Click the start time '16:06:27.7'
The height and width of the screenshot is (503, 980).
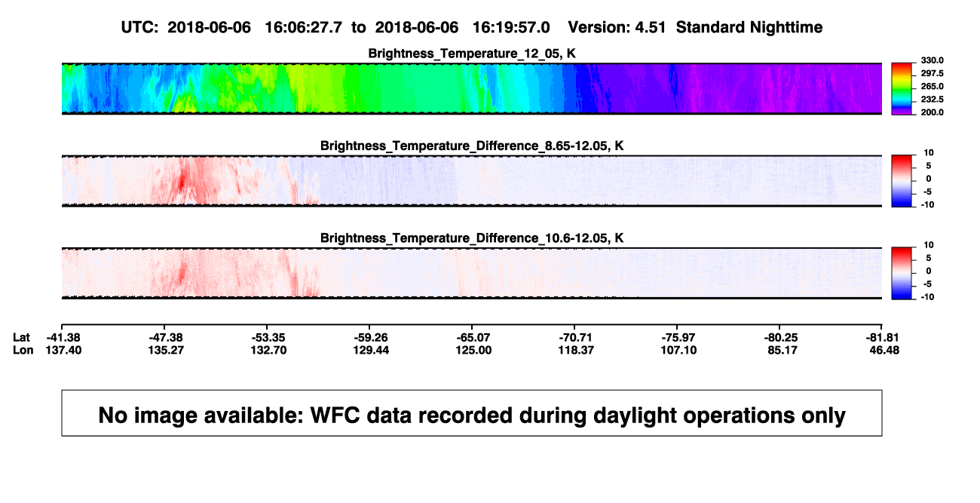pos(304,27)
